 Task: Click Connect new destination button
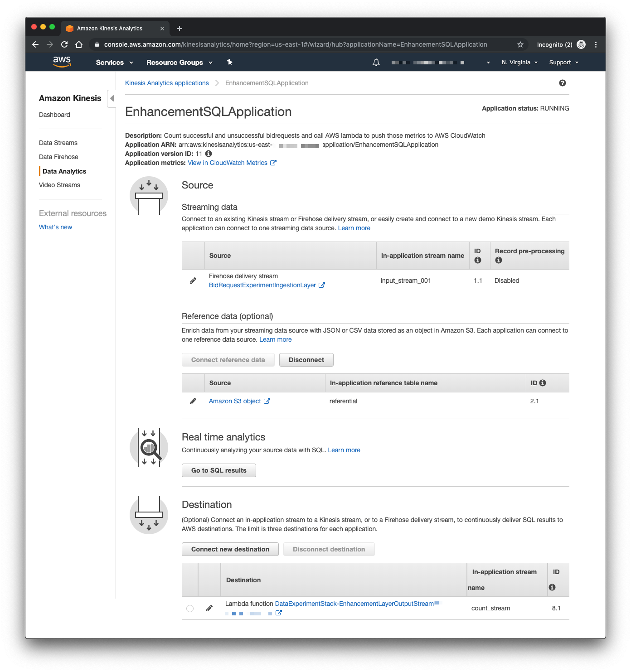[230, 549]
